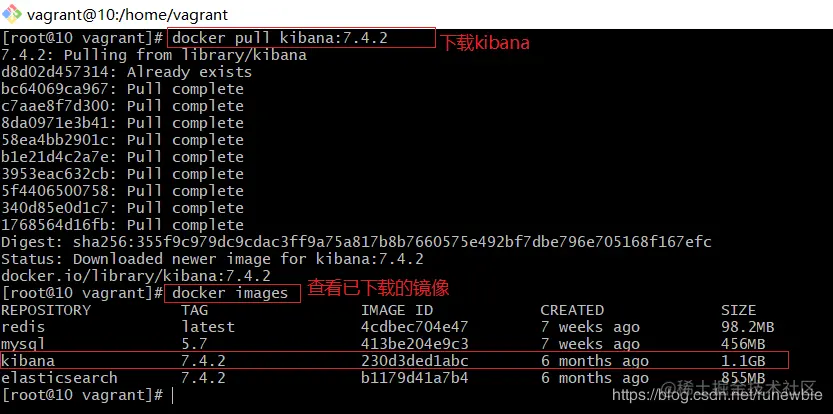Click the '7.4.2' tag in elasticsearch row
833x414 pixels.
203,378
